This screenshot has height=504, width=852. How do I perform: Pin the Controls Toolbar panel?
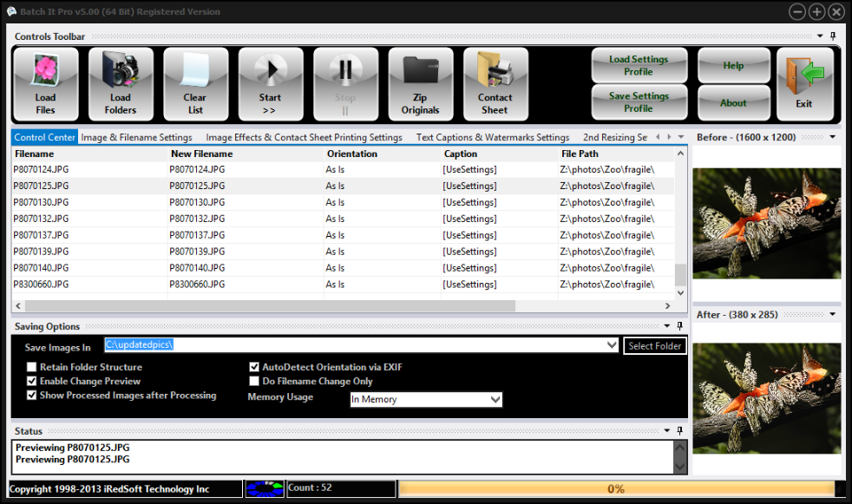coord(833,36)
